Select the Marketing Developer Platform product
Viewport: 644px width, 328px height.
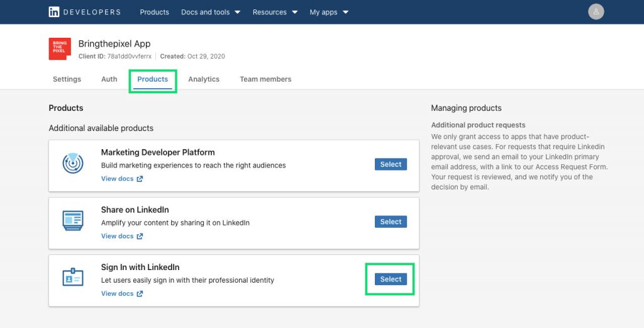pyautogui.click(x=391, y=164)
